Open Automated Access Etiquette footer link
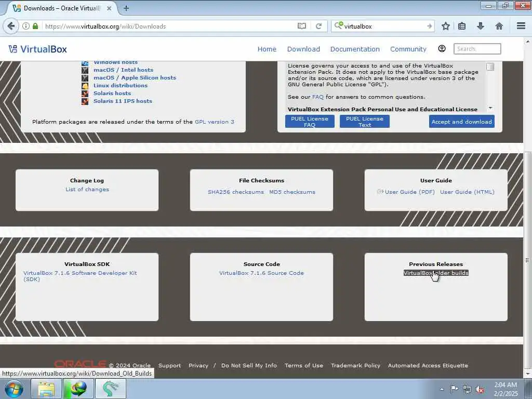Screen dimensions: 532x399 point(428,365)
